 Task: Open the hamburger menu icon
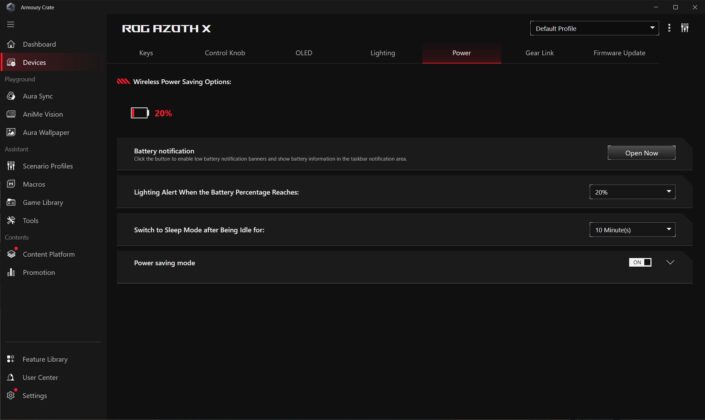click(10, 24)
